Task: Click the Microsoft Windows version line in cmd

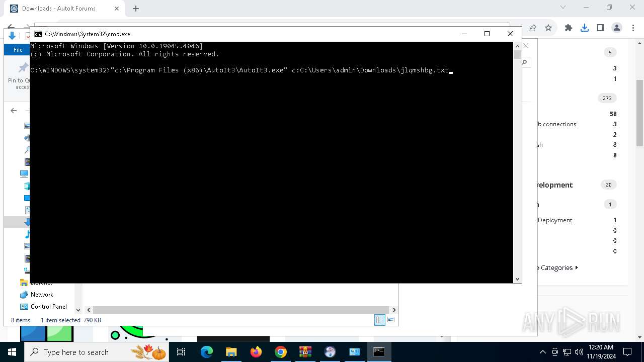Action: [x=116, y=46]
